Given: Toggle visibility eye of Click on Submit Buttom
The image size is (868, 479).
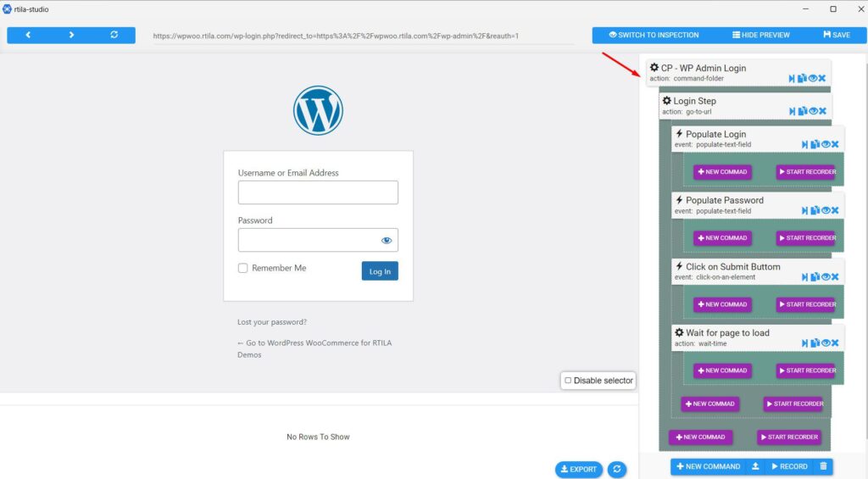Looking at the screenshot, I should point(826,277).
